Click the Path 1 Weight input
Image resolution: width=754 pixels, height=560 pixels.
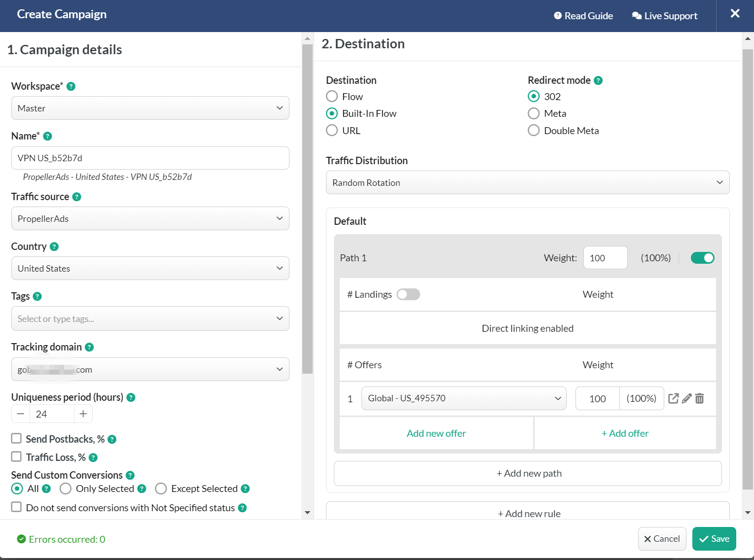(606, 258)
